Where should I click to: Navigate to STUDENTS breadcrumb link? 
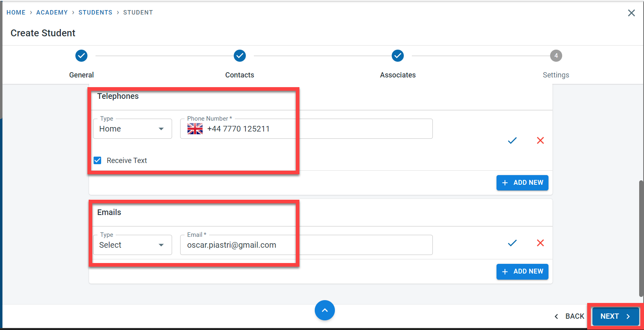(96, 13)
